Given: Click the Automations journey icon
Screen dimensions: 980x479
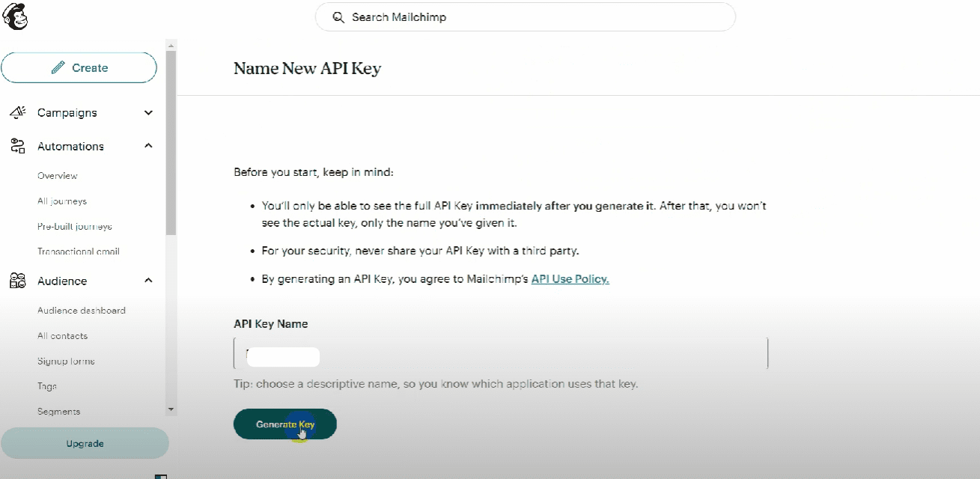Looking at the screenshot, I should [17, 146].
